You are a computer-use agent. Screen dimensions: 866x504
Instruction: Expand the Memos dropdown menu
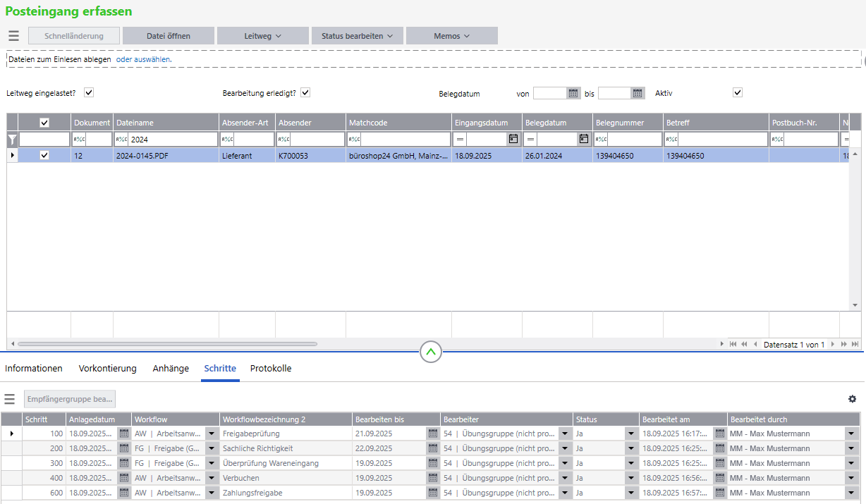point(451,36)
